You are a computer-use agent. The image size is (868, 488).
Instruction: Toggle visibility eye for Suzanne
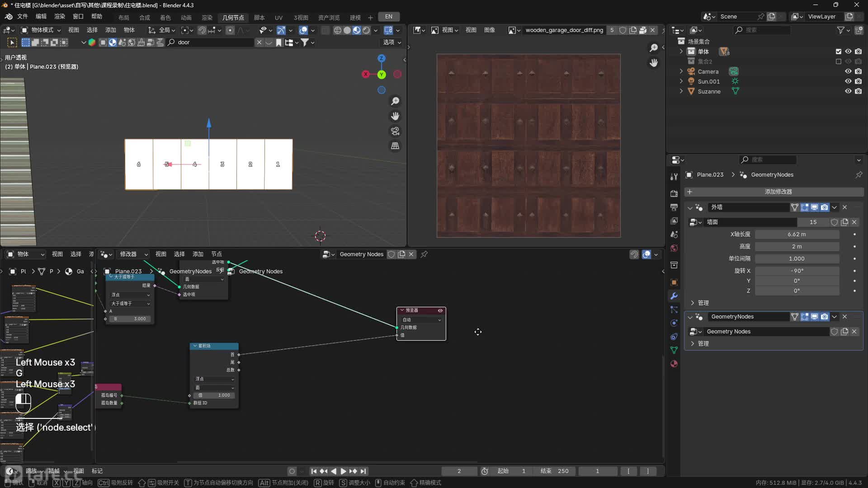(x=848, y=91)
